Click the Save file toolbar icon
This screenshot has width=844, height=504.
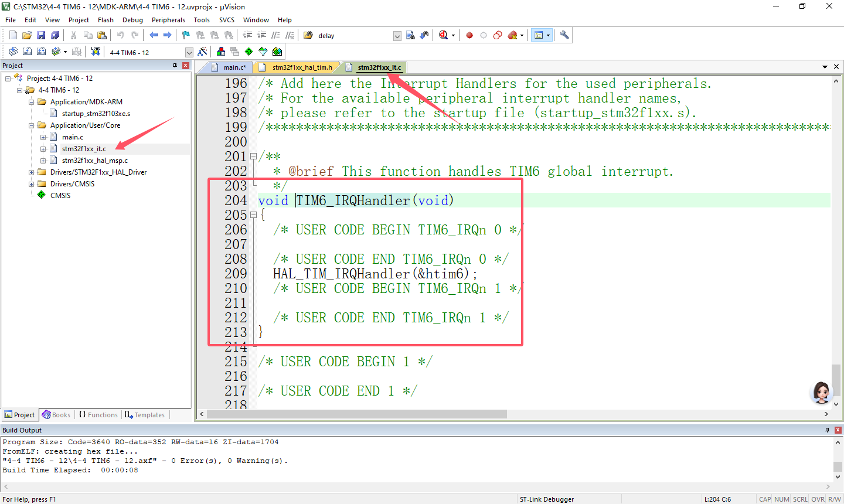41,35
